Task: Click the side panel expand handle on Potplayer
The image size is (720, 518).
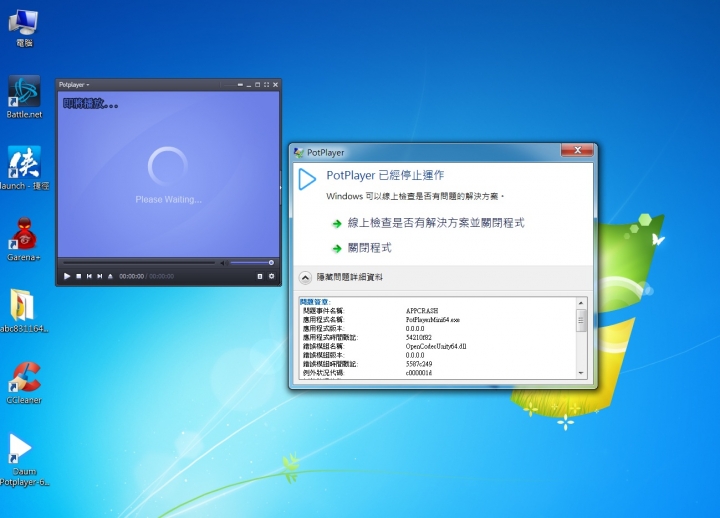Action: [x=280, y=187]
